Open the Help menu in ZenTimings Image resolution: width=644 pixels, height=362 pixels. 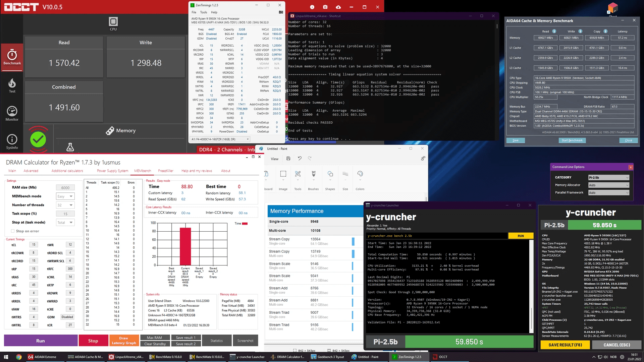(214, 12)
